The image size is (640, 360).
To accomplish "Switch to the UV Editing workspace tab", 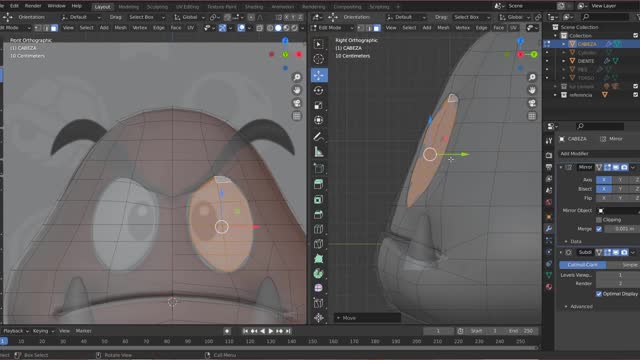I will click(187, 7).
